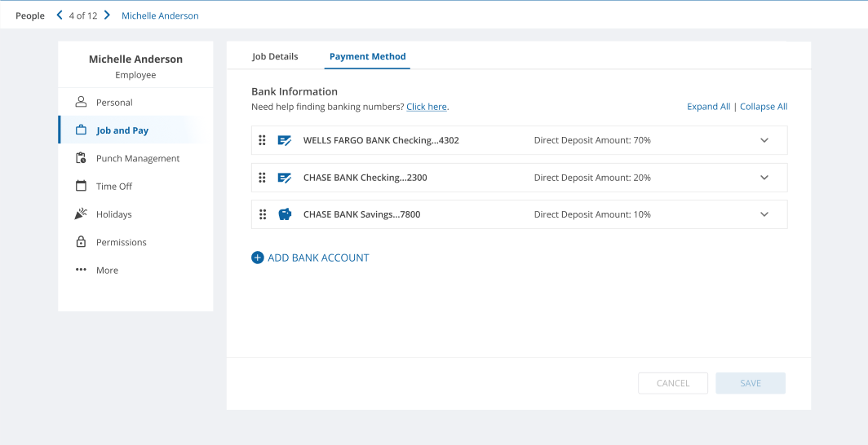Click 'CHASE BANK Checking...2300' text
Image resolution: width=868 pixels, height=445 pixels.
pos(365,178)
